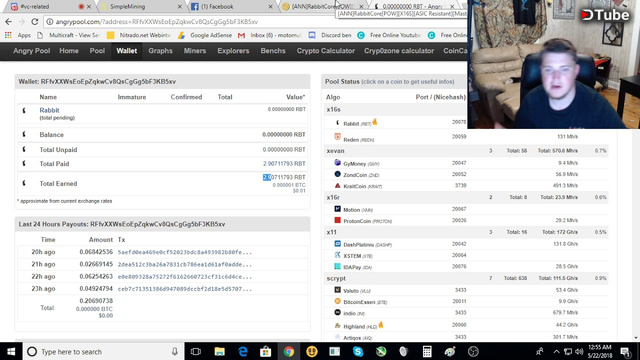
Task: Click indio coin icon
Action: point(338,312)
